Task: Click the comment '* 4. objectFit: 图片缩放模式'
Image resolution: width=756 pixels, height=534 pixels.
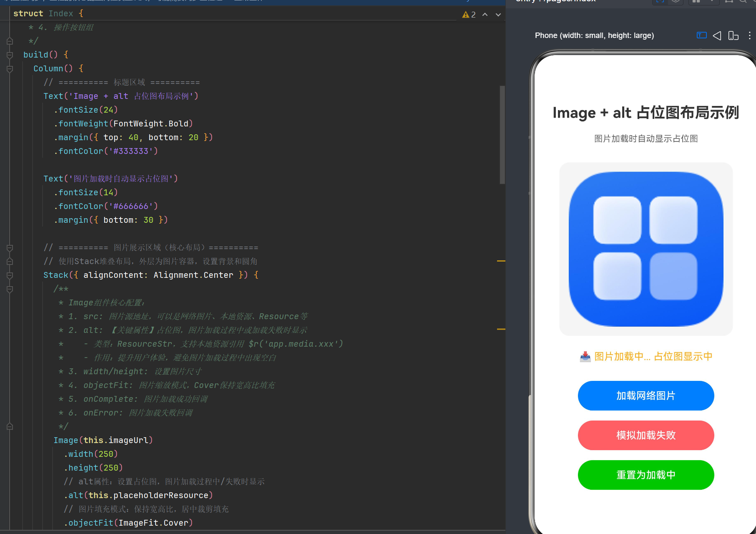Action: tap(167, 385)
